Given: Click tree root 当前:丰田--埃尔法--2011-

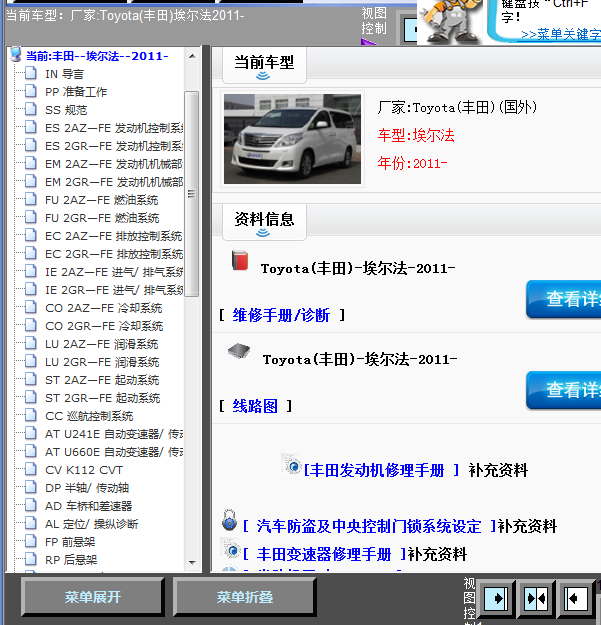Looking at the screenshot, I should pyautogui.click(x=97, y=56).
